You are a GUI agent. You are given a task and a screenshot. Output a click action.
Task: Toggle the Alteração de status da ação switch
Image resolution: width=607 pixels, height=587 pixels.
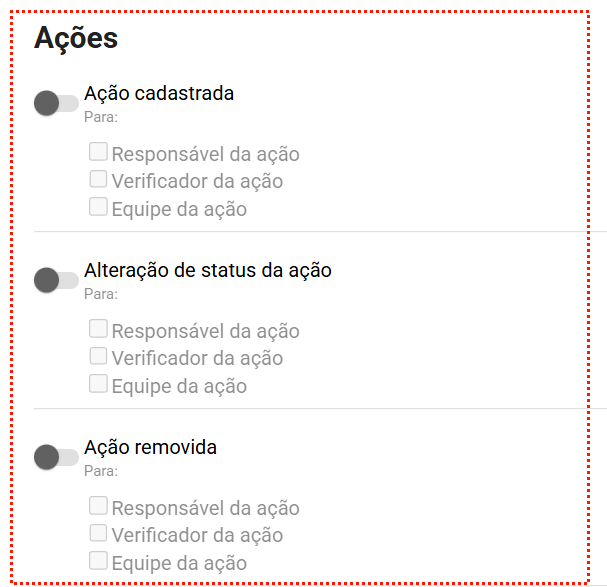(56, 280)
